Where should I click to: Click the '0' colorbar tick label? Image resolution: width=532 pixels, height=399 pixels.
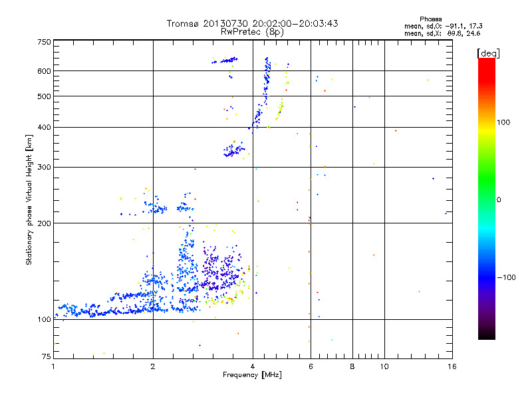[499, 200]
